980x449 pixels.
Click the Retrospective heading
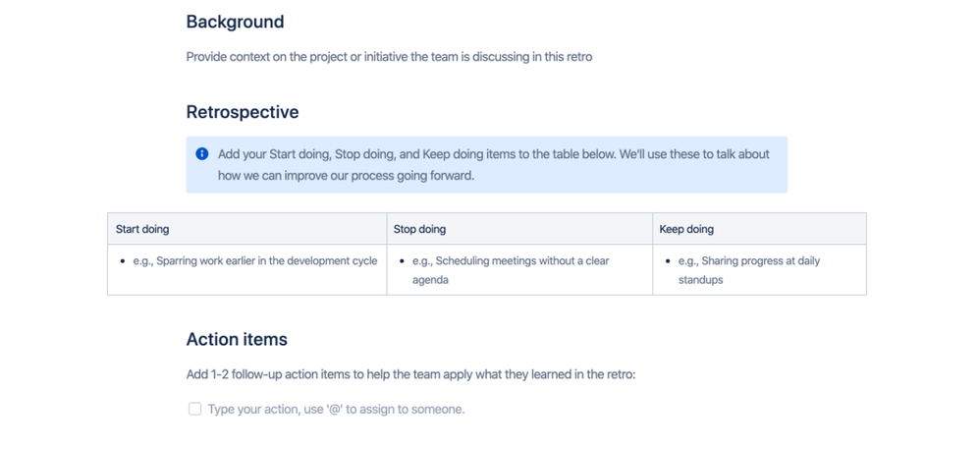(243, 112)
